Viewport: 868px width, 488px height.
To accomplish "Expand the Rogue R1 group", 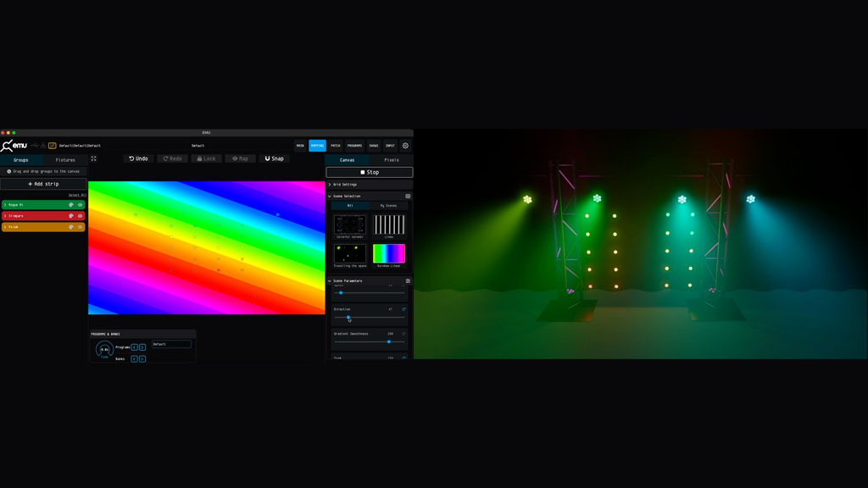I will pos(5,205).
